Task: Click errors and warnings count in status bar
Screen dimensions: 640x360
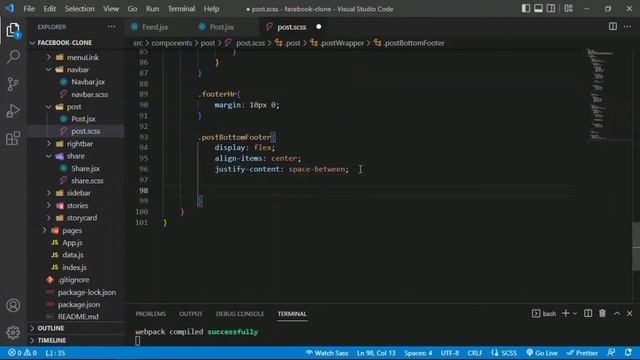Action: [22, 353]
